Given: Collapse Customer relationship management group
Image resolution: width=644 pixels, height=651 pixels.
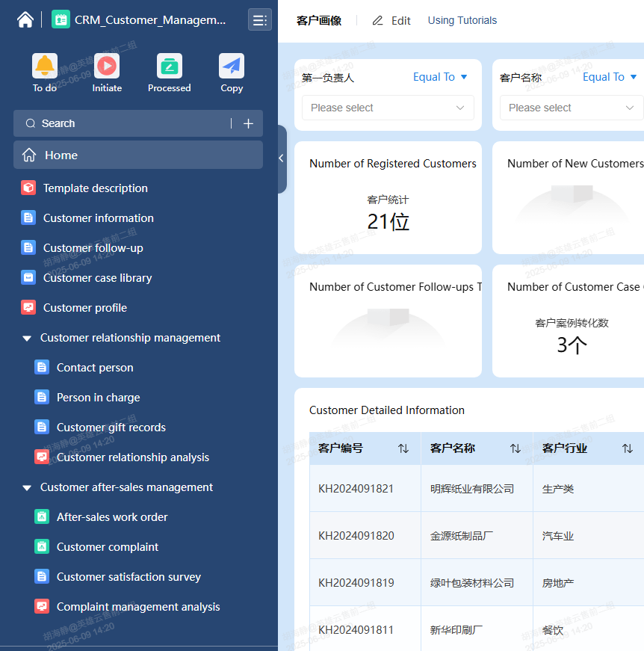Looking at the screenshot, I should pyautogui.click(x=27, y=339).
